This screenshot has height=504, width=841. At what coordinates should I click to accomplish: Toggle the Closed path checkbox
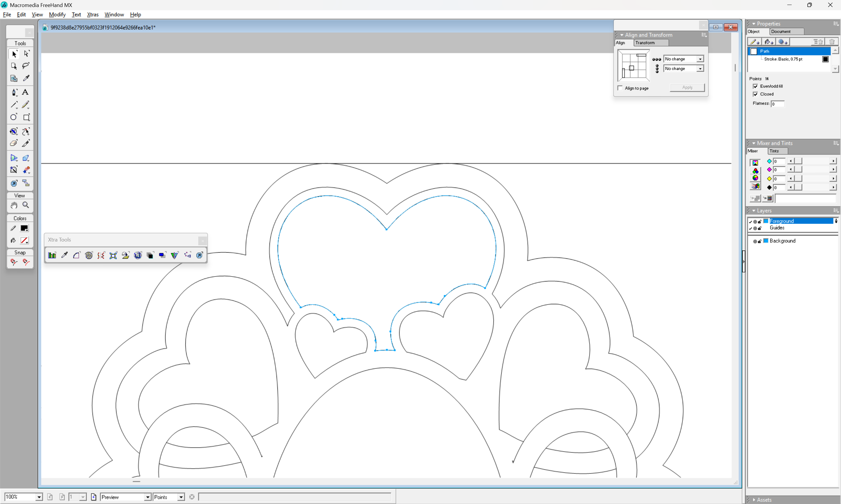point(755,94)
